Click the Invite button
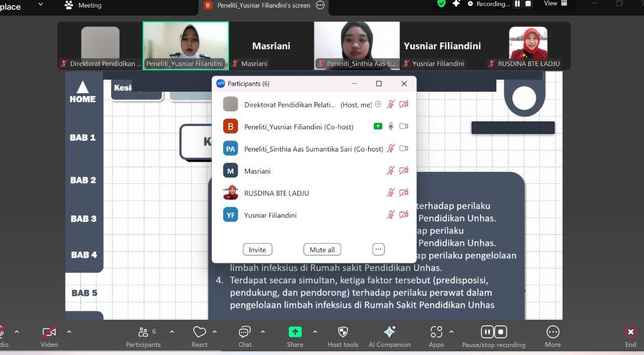The image size is (644, 355). [x=257, y=250]
